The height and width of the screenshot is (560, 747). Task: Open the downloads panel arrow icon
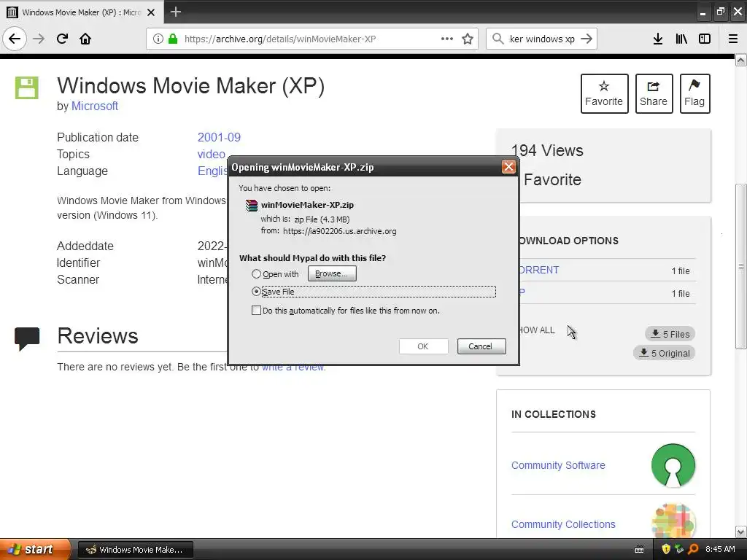click(658, 39)
